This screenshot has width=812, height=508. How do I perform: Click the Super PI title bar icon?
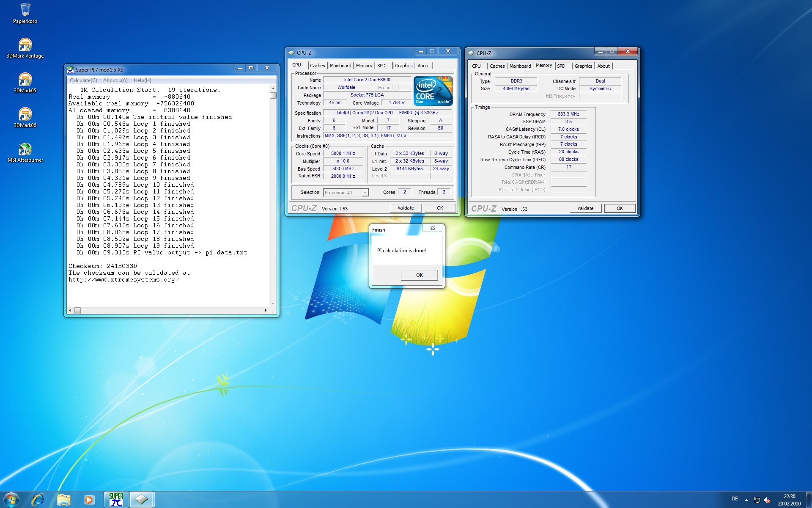(70, 69)
